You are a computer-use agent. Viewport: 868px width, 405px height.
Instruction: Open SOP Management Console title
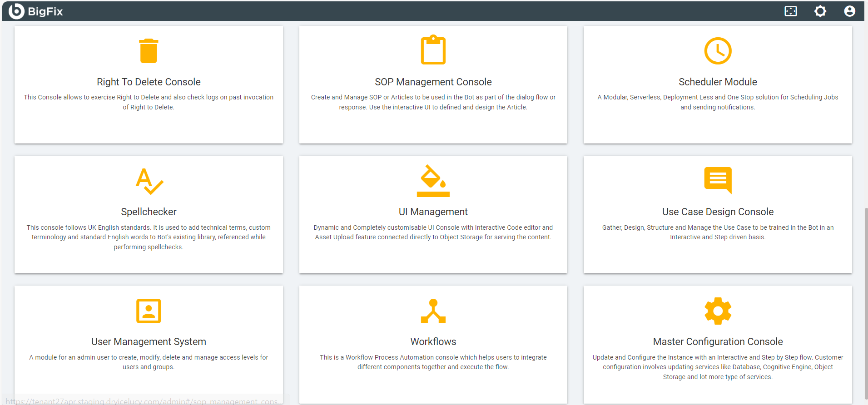click(433, 82)
